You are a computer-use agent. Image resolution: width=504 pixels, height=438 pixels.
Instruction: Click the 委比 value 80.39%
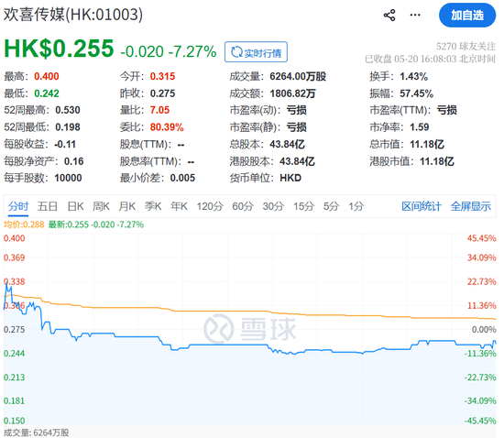pyautogui.click(x=167, y=127)
